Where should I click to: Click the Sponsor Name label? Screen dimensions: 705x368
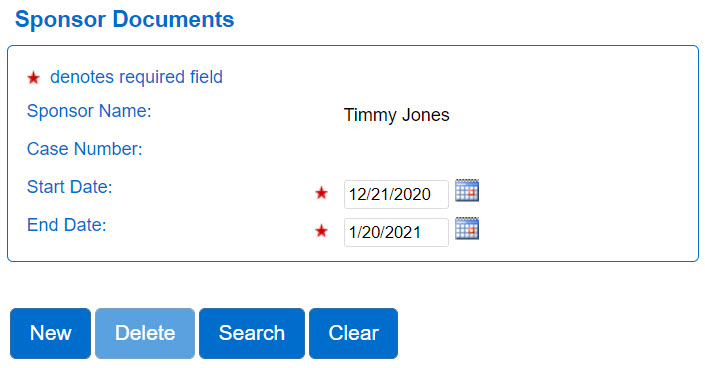(89, 111)
